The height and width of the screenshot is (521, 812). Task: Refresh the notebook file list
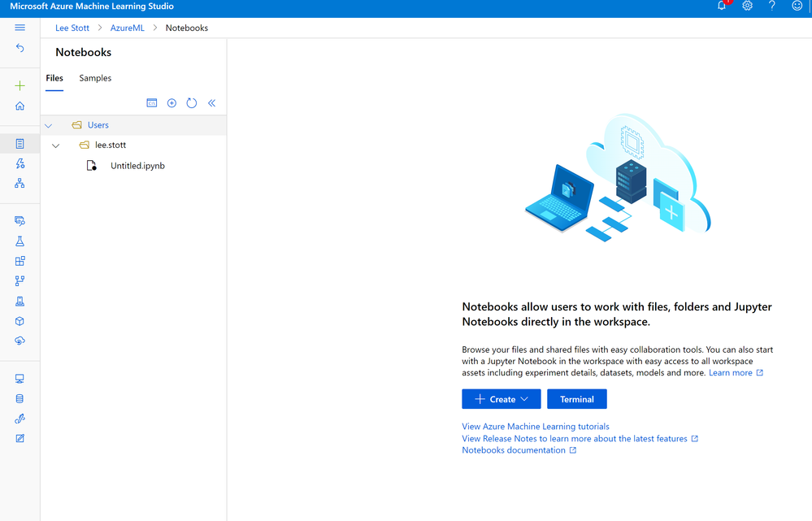coord(192,103)
